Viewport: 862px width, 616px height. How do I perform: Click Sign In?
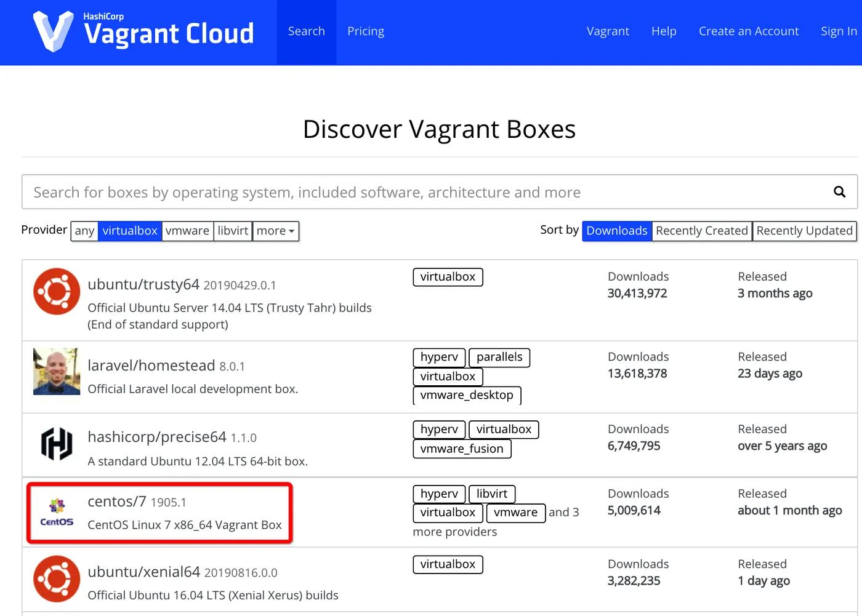click(x=839, y=31)
